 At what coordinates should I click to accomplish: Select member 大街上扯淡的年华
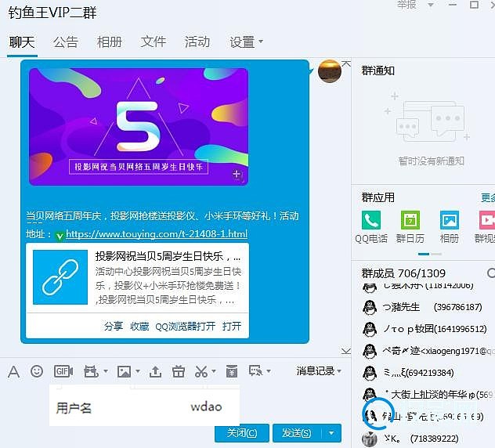423,395
